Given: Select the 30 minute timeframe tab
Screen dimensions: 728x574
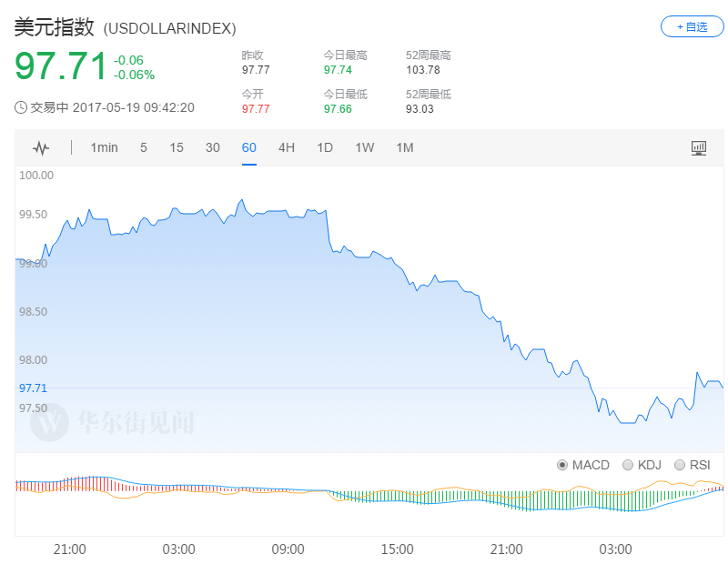Looking at the screenshot, I should (x=213, y=148).
